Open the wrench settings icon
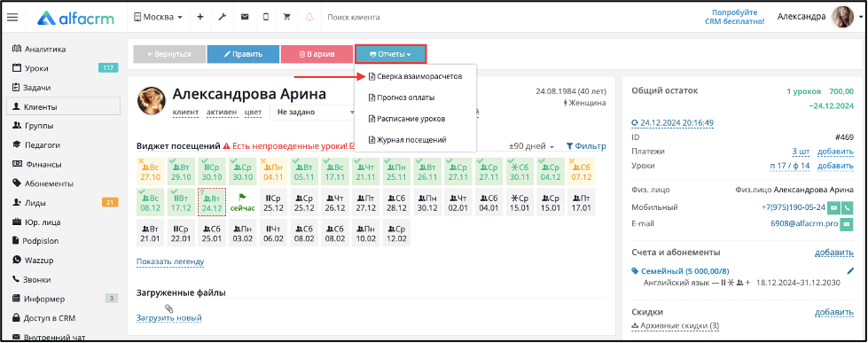 (222, 17)
